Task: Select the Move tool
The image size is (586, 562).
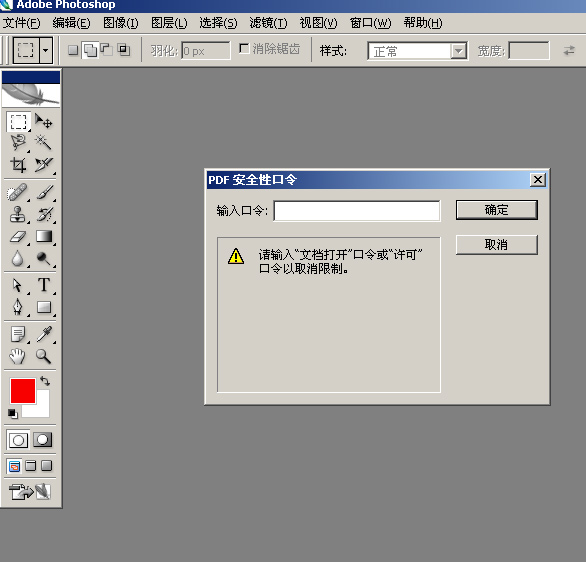Action: click(43, 122)
